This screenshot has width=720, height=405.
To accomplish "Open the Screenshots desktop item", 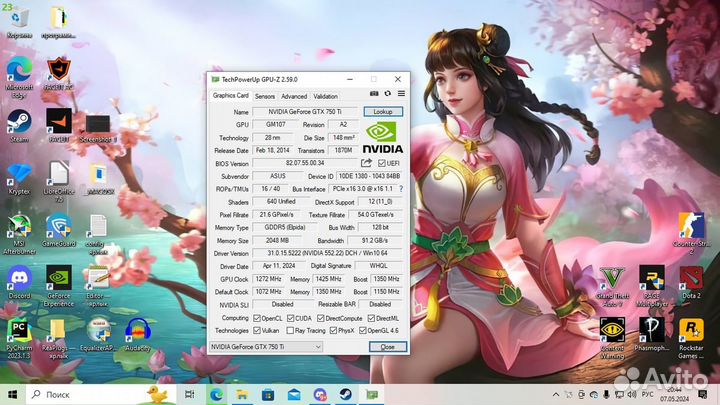I will coord(98,128).
